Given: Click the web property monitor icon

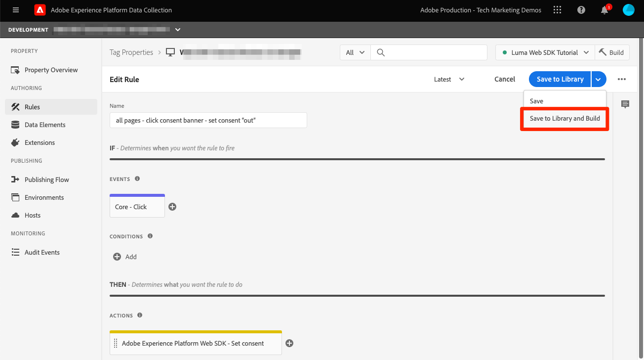Looking at the screenshot, I should [170, 52].
